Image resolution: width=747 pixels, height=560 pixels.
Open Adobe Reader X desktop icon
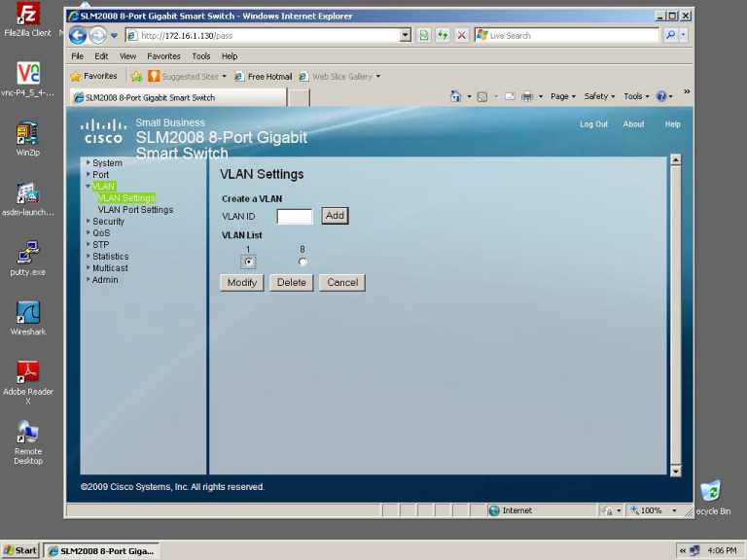tap(27, 382)
